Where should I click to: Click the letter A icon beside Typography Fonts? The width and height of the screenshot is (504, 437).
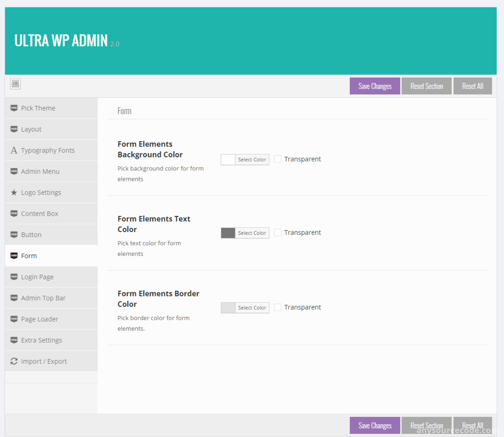point(14,150)
